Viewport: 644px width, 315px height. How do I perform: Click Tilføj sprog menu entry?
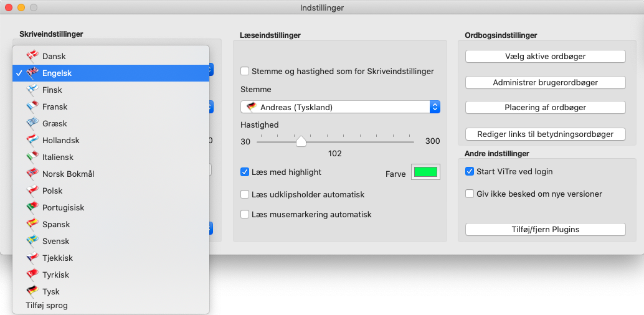pos(47,306)
